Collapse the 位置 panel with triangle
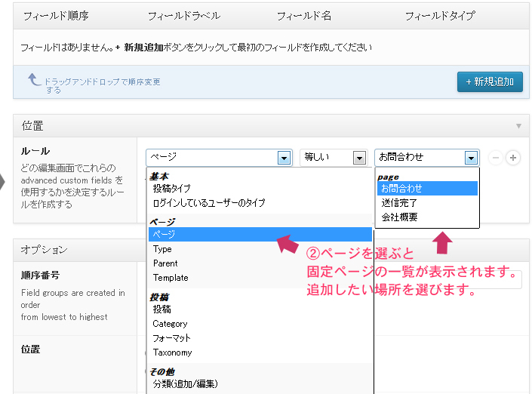 pyautogui.click(x=518, y=126)
